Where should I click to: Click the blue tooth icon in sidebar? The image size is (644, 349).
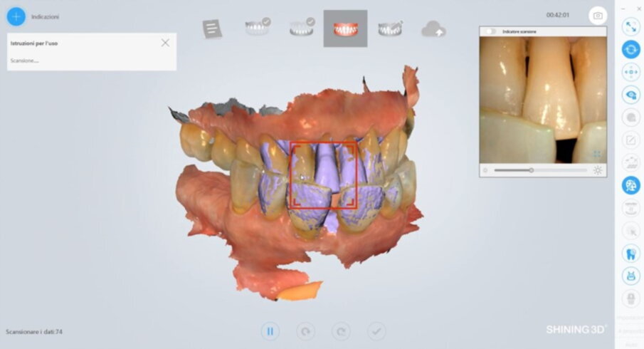tap(630, 253)
